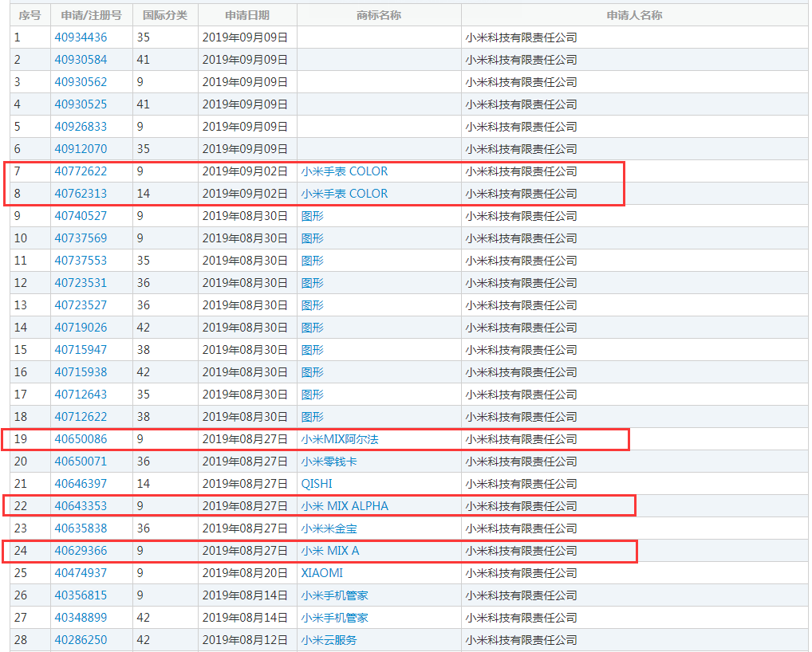Open 图形 trademark for 40712622
This screenshot has height=652, width=812.
coord(312,417)
